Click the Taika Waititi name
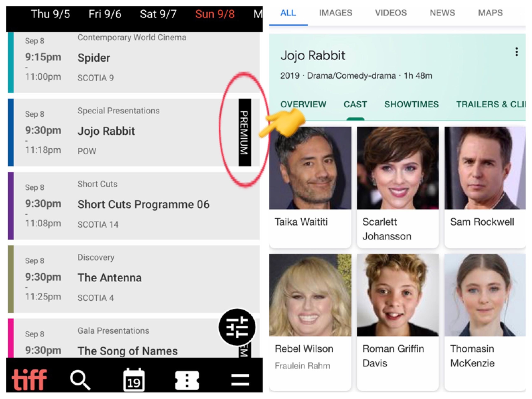This screenshot has height=399, width=532. click(301, 222)
